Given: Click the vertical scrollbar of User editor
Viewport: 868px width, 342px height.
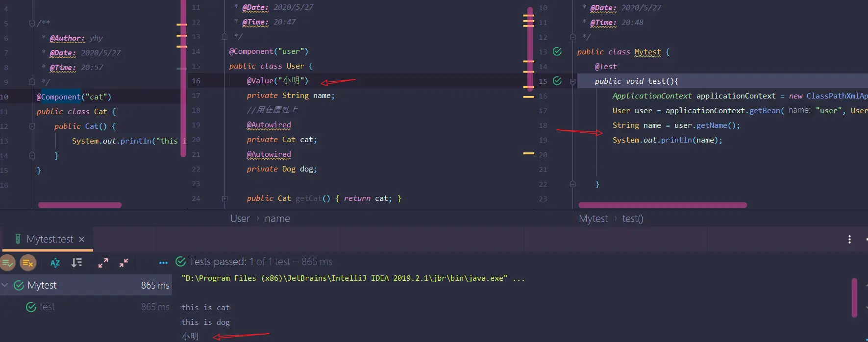Looking at the screenshot, I should (530, 49).
